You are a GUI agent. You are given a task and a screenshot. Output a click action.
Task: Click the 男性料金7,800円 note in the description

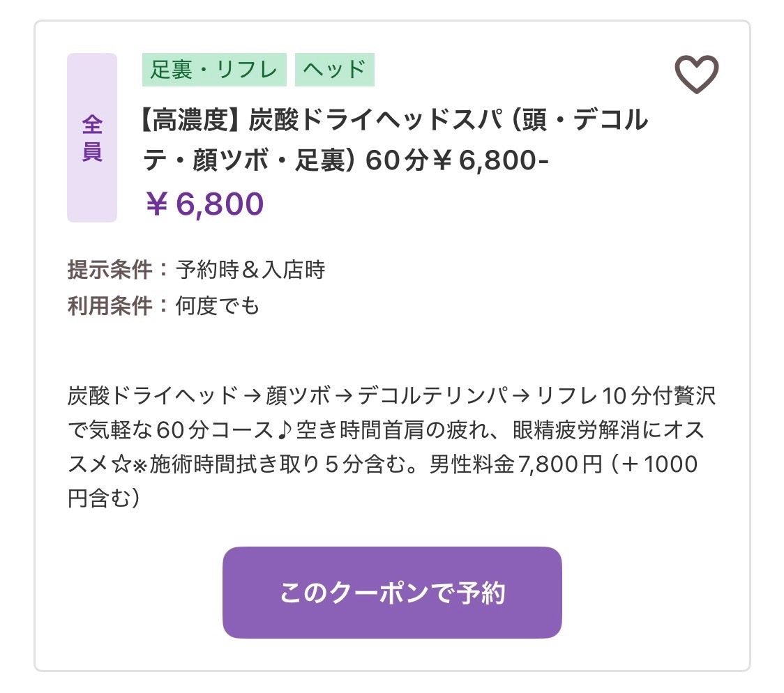click(515, 464)
